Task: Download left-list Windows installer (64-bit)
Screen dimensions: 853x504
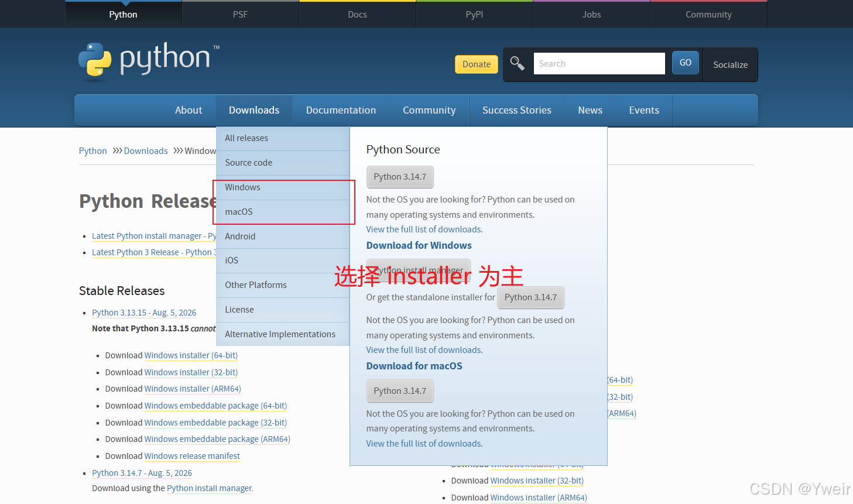Action: click(191, 355)
